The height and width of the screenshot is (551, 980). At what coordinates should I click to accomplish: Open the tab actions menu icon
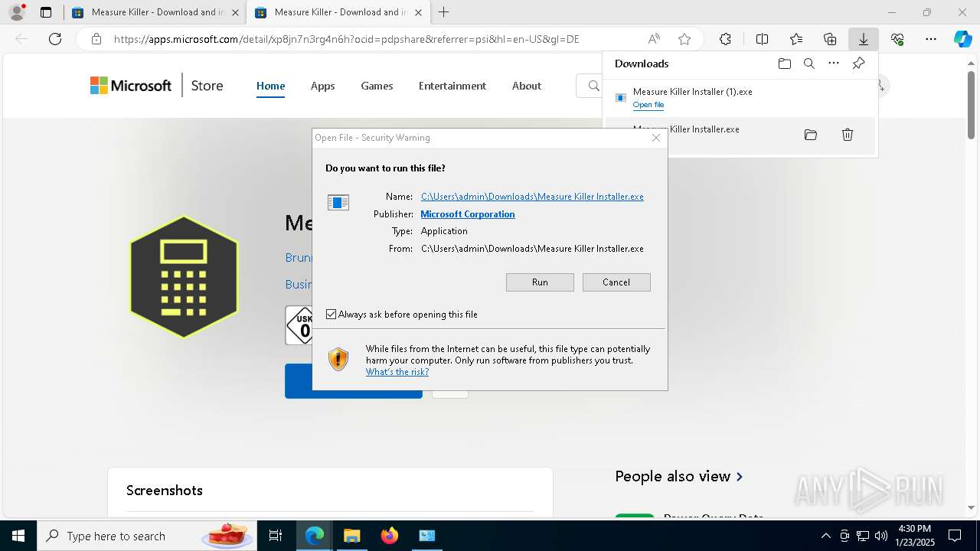click(x=46, y=12)
